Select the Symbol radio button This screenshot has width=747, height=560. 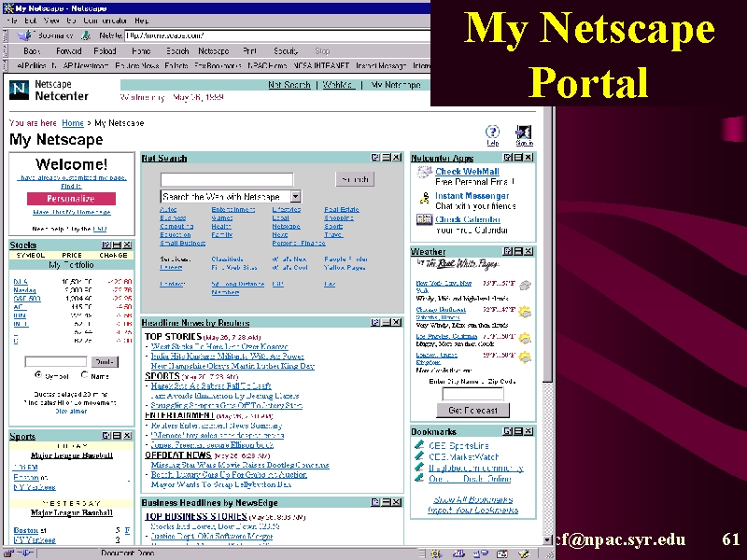[38, 375]
